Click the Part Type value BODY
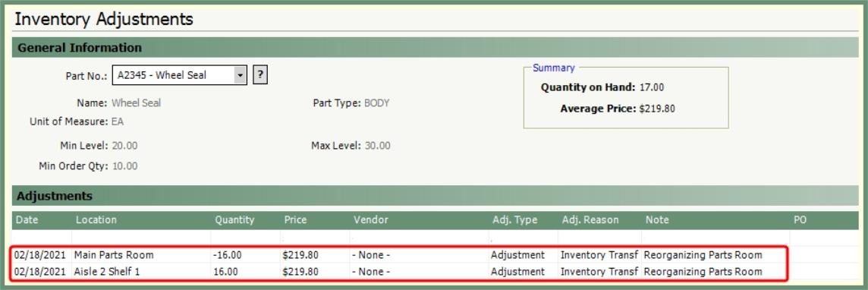The height and width of the screenshot is (290, 868). [376, 103]
